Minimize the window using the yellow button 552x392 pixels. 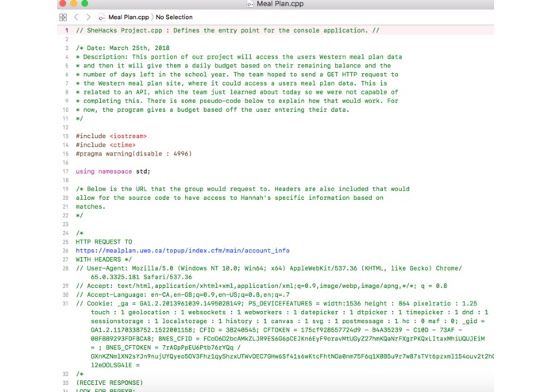click(74, 3)
